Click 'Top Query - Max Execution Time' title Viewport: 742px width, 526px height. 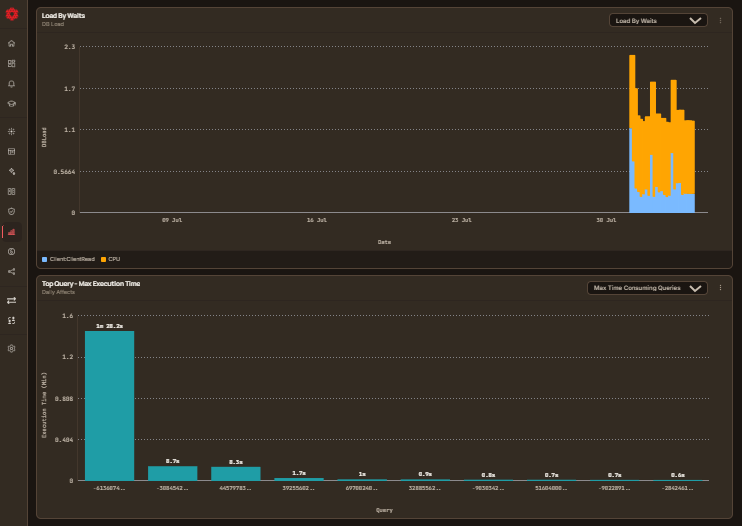[91, 284]
